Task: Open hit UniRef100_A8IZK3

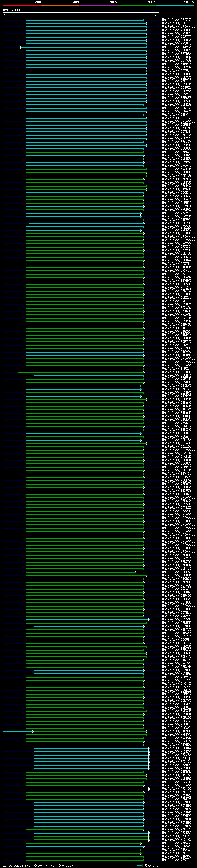Action: coord(177,20)
